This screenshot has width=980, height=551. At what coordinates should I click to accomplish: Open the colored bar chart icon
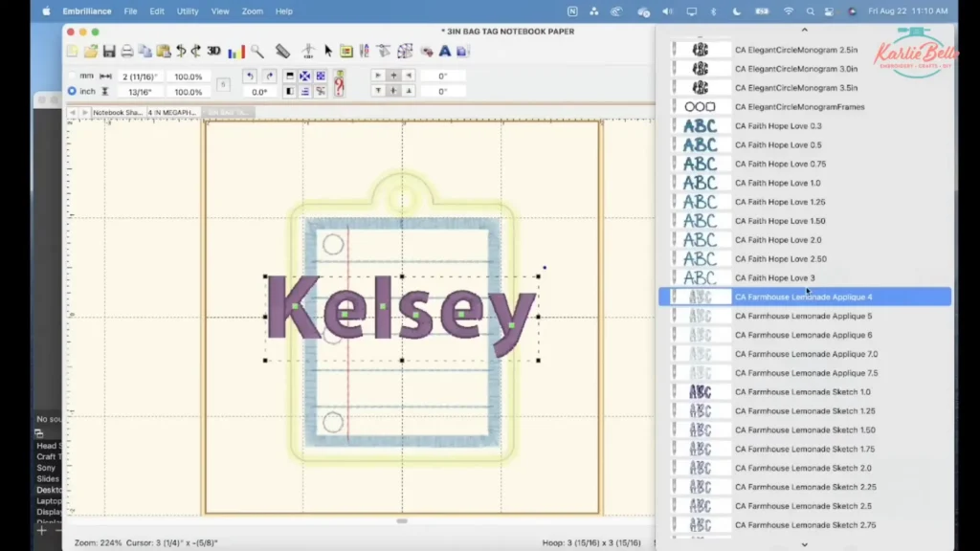[x=235, y=51]
